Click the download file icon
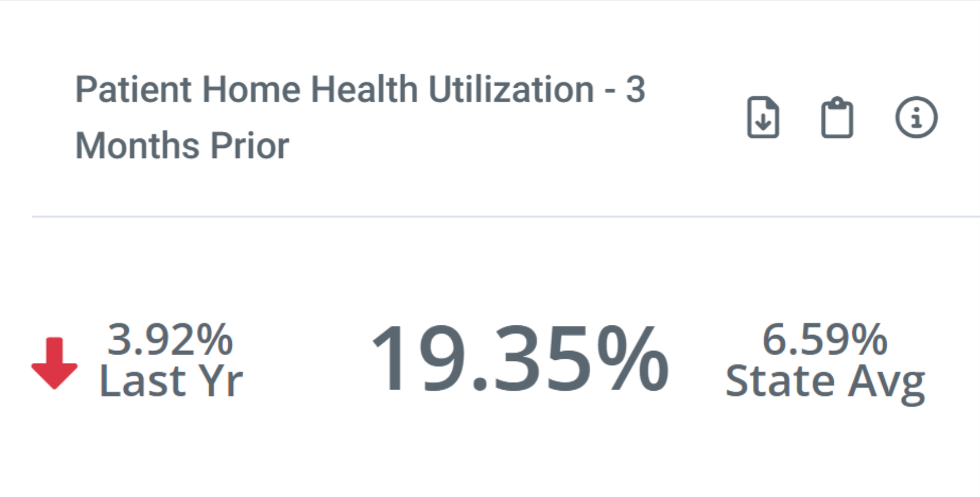 tap(763, 117)
